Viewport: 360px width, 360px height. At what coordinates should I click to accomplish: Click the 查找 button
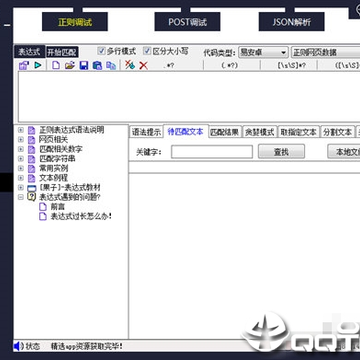point(281,152)
